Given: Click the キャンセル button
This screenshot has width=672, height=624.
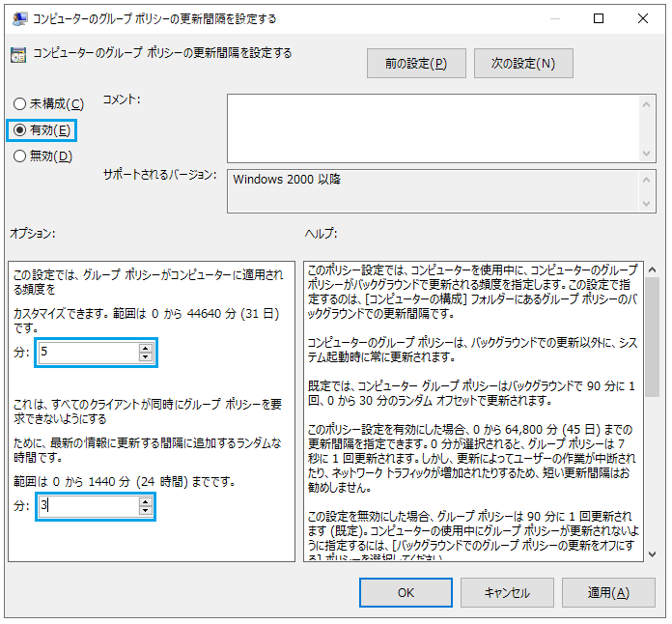Looking at the screenshot, I should 507,593.
